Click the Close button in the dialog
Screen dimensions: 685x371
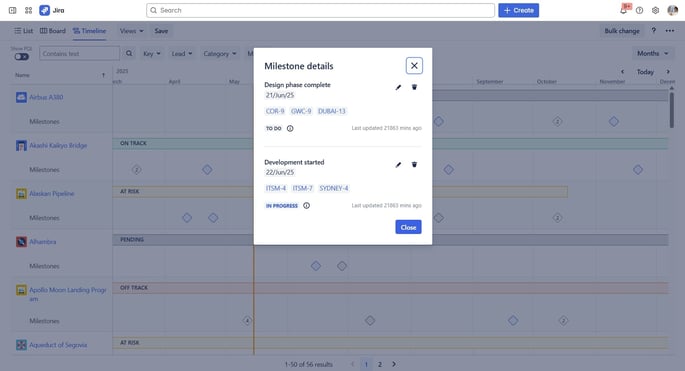408,227
